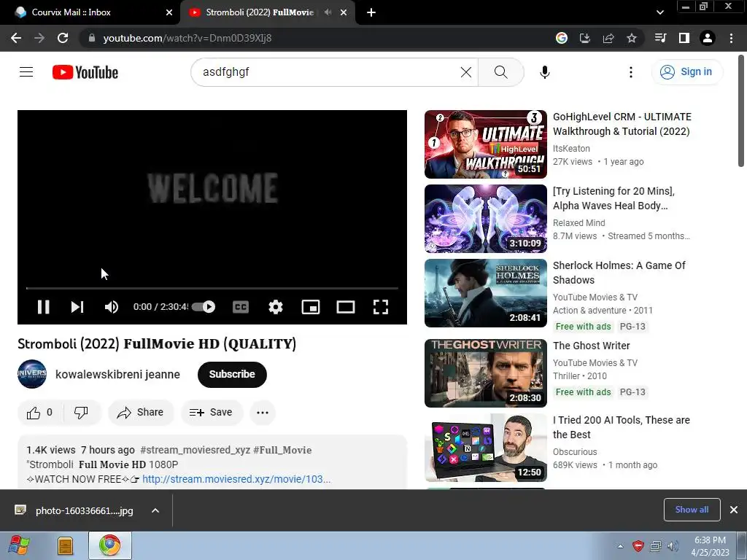Open Chrome profile avatar
This screenshot has height=560, width=747.
pyautogui.click(x=708, y=38)
